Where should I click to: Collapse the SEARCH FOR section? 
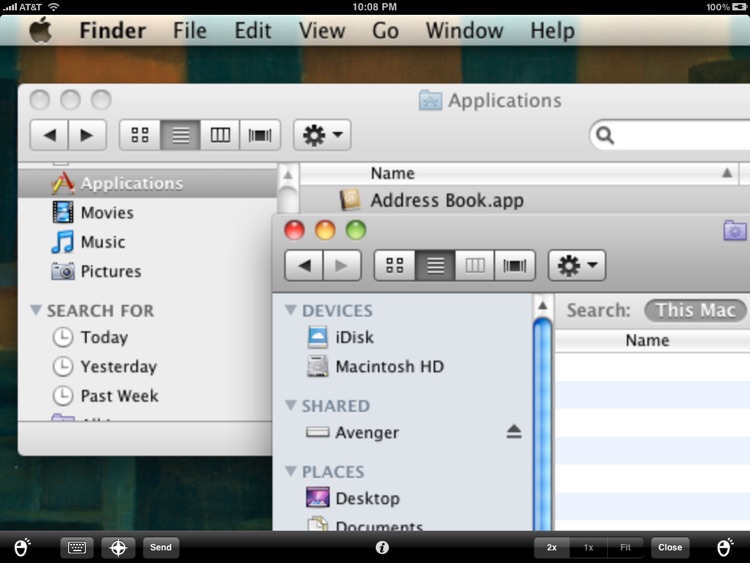pyautogui.click(x=37, y=311)
